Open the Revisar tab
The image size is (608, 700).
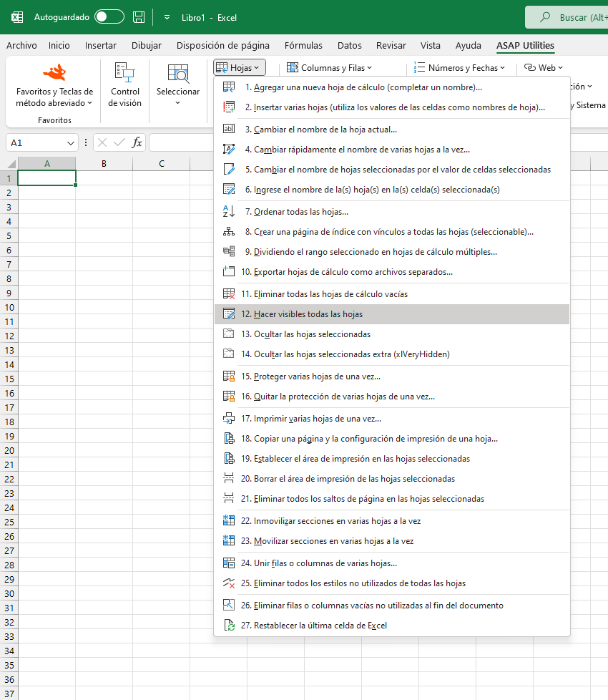tap(391, 46)
